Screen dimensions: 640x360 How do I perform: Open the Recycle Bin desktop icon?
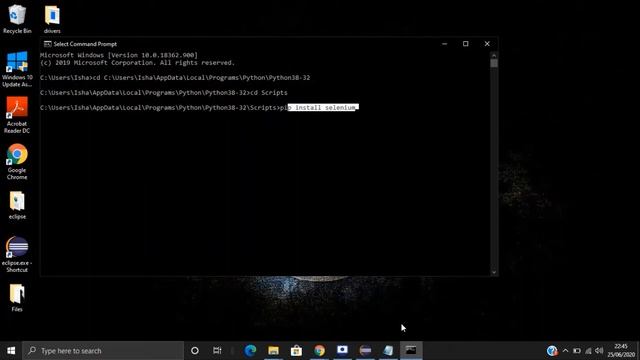[x=17, y=19]
